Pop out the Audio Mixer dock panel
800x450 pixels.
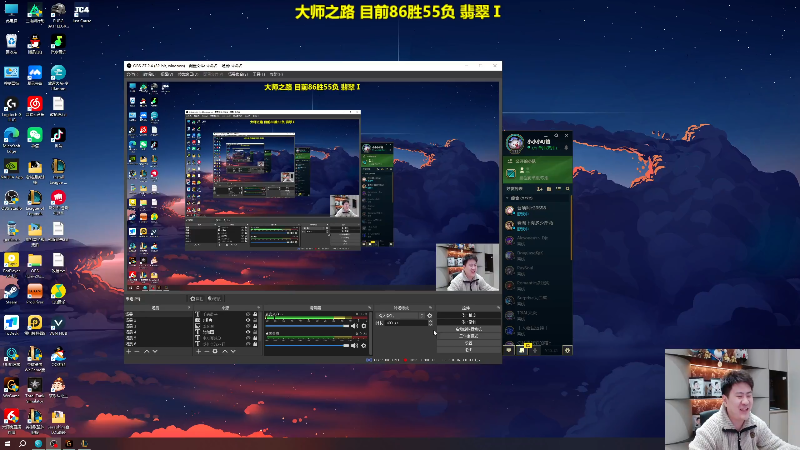pos(369,308)
